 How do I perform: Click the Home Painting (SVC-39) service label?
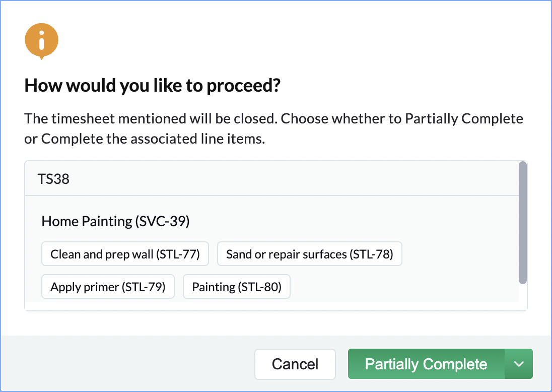(115, 221)
